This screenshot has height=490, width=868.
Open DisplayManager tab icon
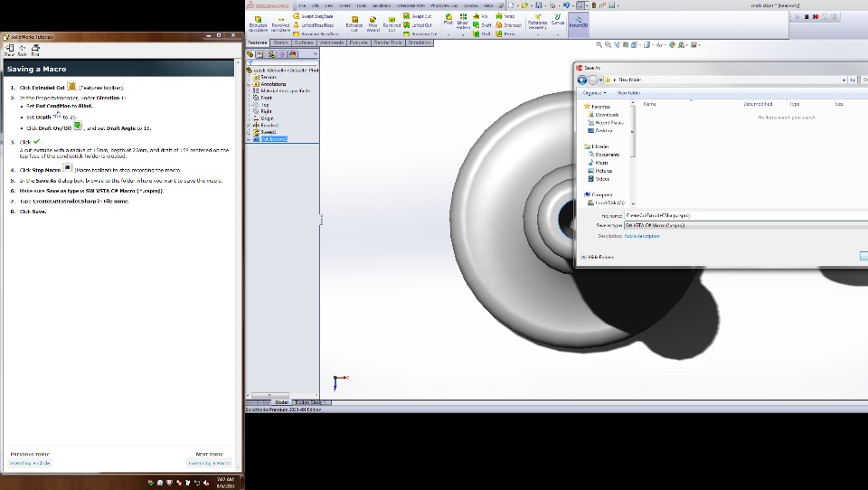pos(292,54)
